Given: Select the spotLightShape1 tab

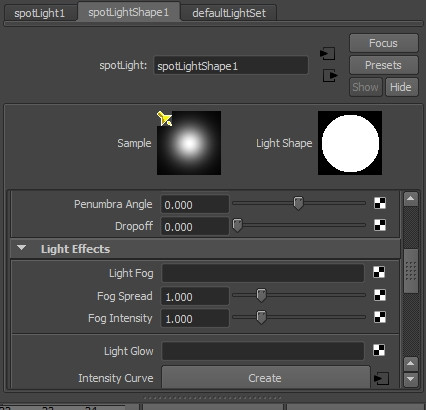Looking at the screenshot, I should [129, 12].
